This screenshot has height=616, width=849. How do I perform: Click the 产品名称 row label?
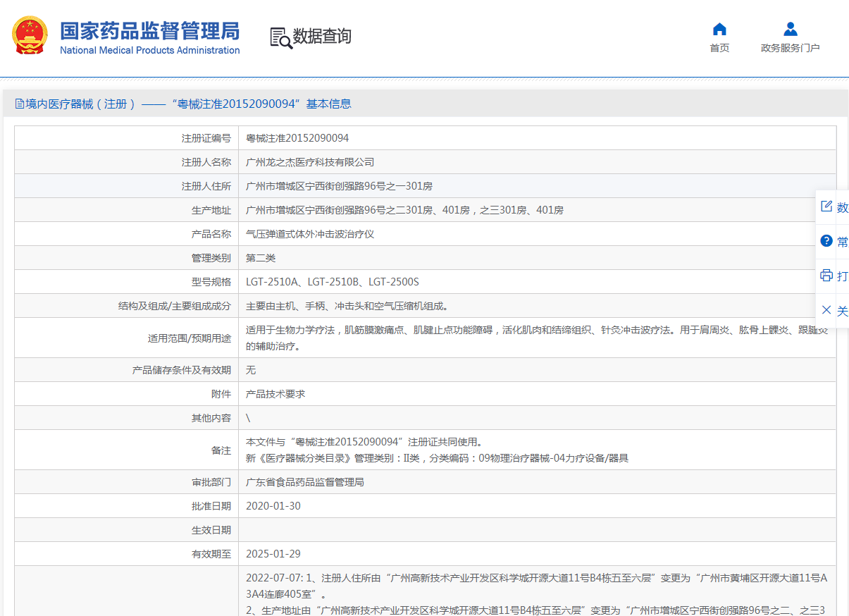click(211, 234)
